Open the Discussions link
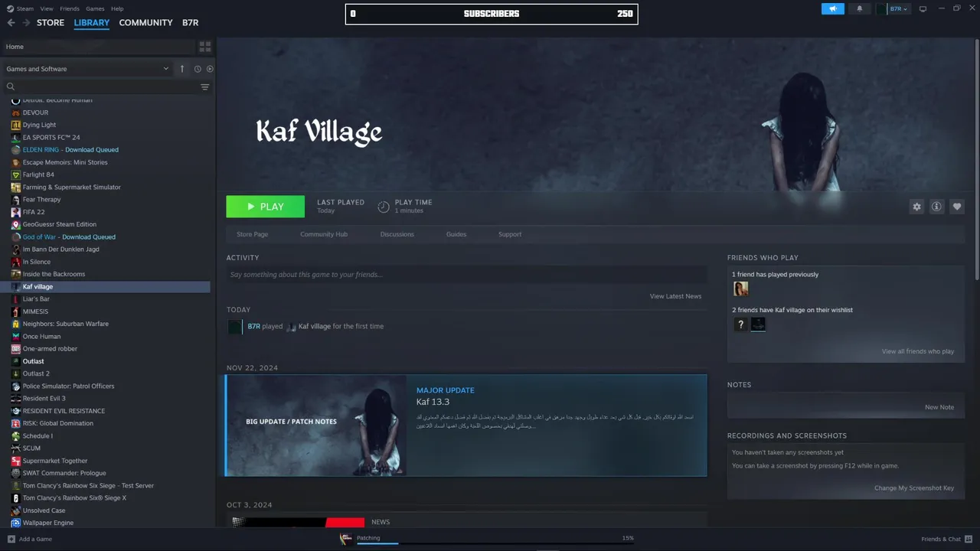This screenshot has height=551, width=980. pyautogui.click(x=397, y=234)
